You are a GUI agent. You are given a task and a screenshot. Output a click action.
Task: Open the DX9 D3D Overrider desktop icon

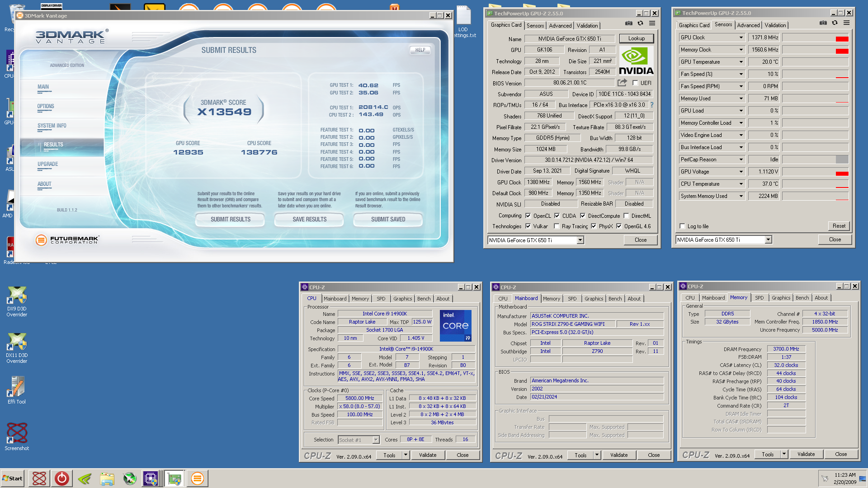point(17,301)
